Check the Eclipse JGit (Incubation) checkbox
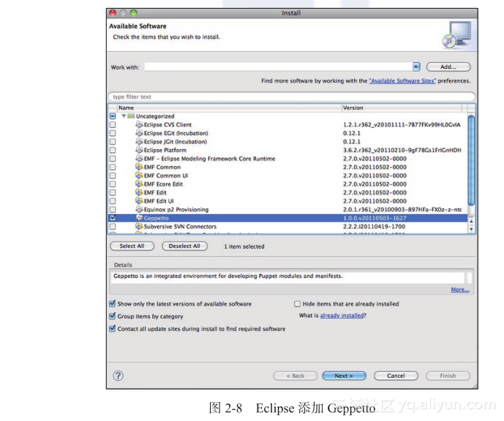 click(x=113, y=142)
